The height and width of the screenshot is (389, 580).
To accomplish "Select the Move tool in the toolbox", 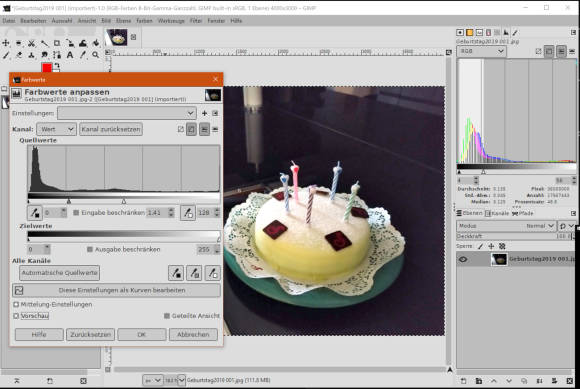I will [x=6, y=43].
